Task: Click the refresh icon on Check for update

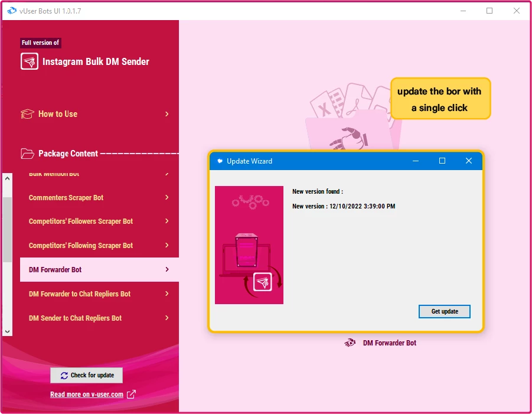Action: tap(64, 375)
